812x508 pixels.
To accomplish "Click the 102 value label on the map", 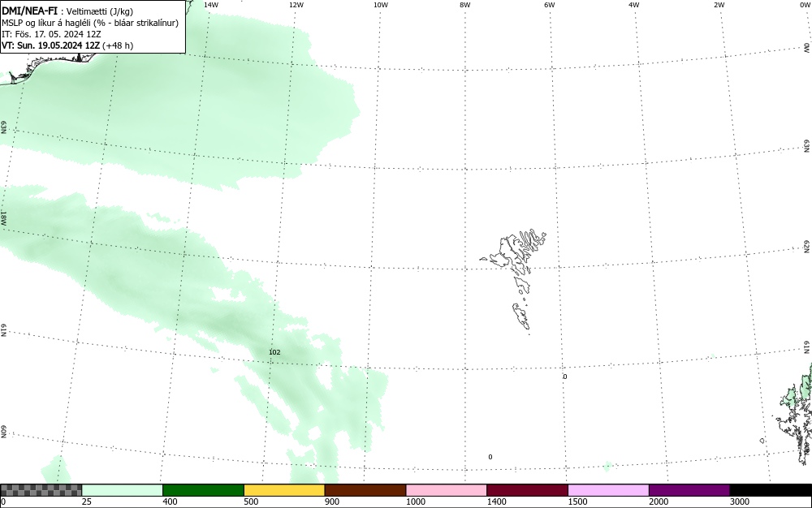I will 274,352.
